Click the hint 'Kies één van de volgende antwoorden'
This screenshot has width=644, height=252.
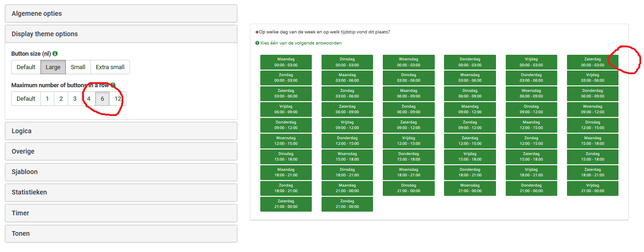(x=301, y=43)
